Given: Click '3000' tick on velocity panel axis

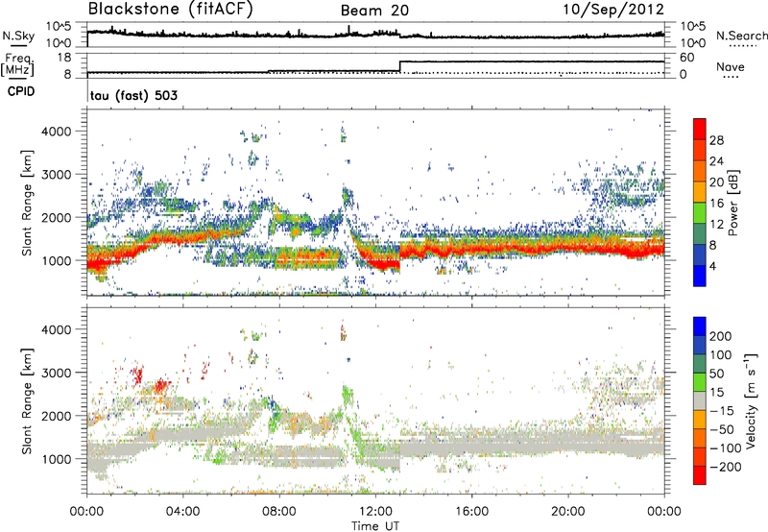Looking at the screenshot, I should pyautogui.click(x=57, y=373).
